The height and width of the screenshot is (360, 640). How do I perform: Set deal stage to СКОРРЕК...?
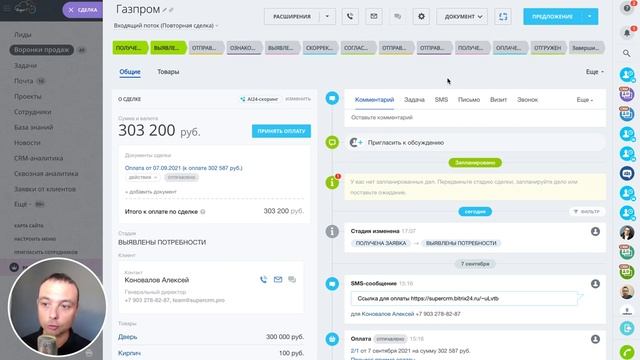[x=319, y=48]
